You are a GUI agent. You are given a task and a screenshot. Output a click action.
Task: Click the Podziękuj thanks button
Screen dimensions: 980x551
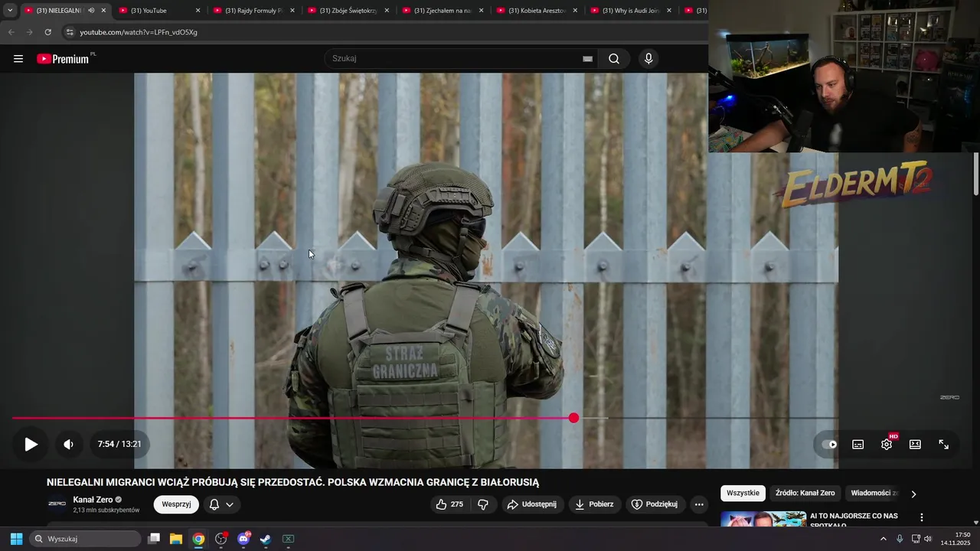(x=655, y=504)
